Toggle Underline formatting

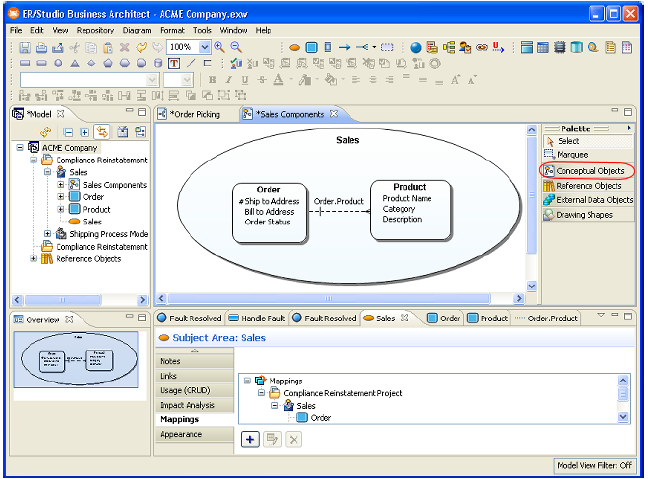[245, 80]
